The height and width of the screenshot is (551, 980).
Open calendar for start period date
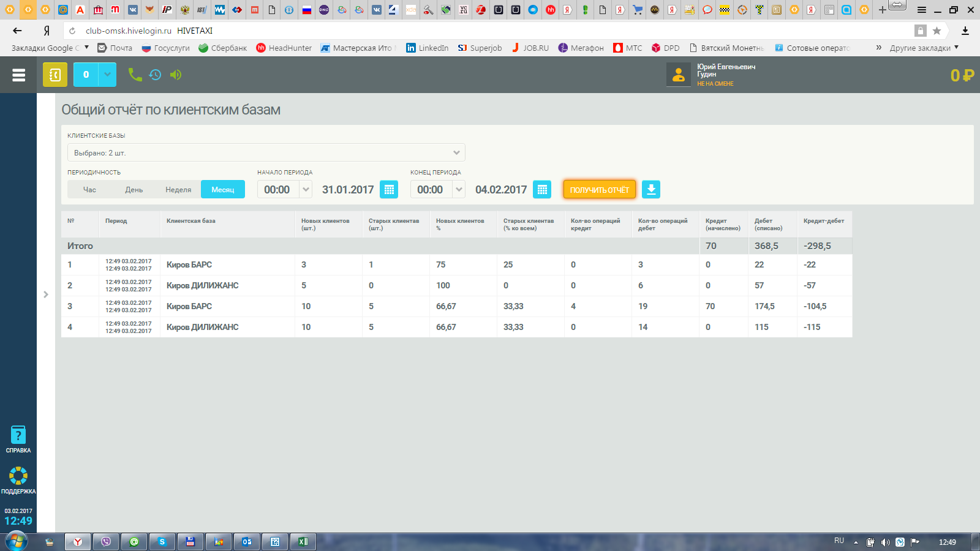pos(389,190)
